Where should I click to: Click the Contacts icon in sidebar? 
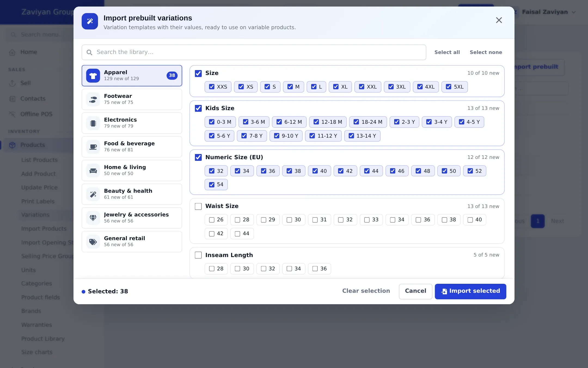(x=12, y=99)
